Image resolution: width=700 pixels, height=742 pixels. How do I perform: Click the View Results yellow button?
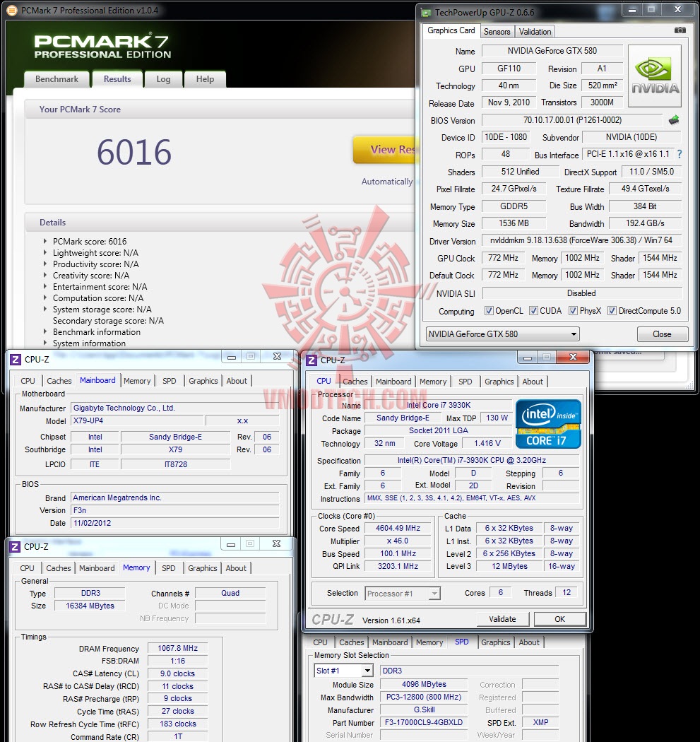pyautogui.click(x=385, y=150)
